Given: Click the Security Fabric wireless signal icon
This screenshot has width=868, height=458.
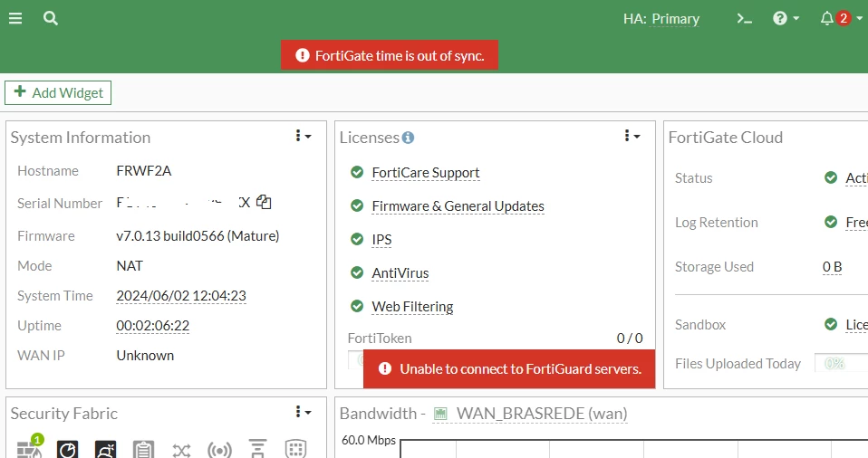Looking at the screenshot, I should (x=219, y=450).
